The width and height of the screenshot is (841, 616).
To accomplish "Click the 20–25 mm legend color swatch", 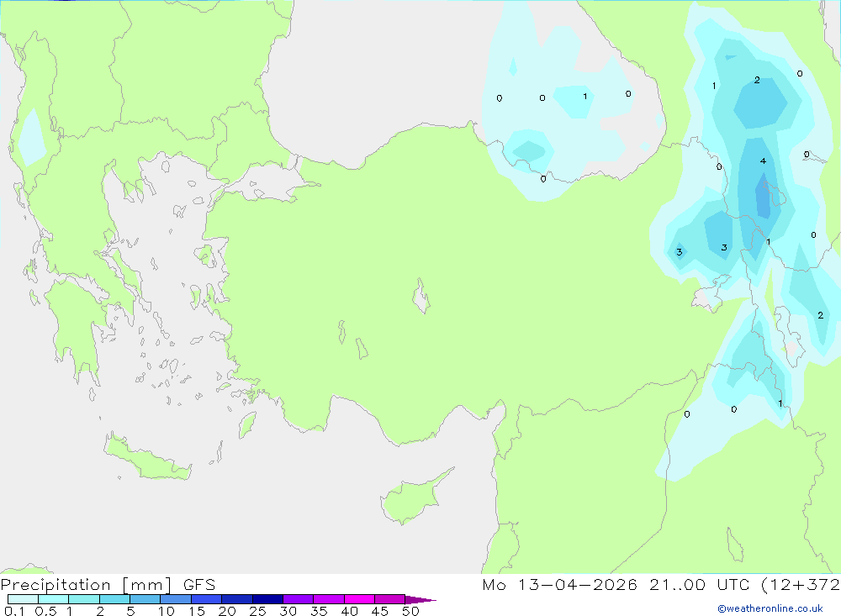I will point(237,599).
